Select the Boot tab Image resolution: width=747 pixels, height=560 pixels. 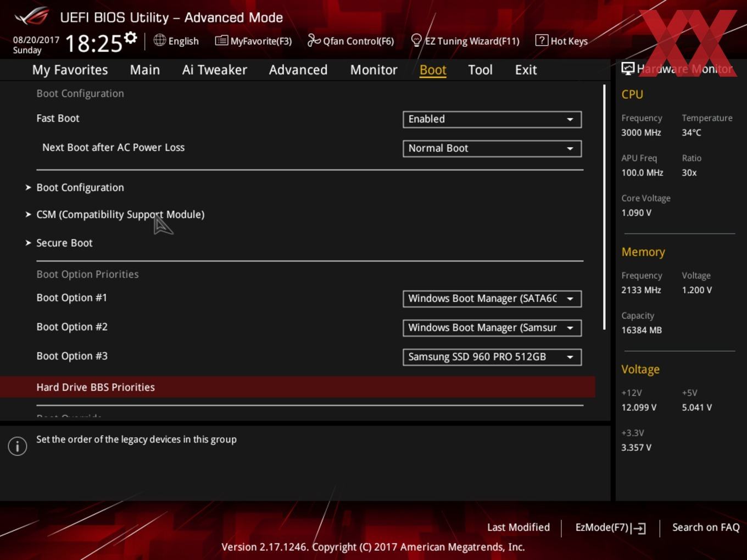coord(433,70)
